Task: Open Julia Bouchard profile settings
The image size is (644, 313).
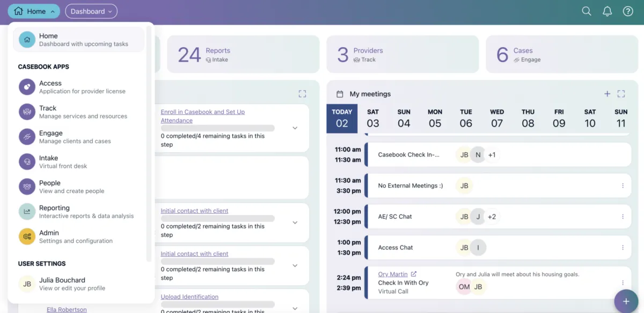Action: [78, 284]
